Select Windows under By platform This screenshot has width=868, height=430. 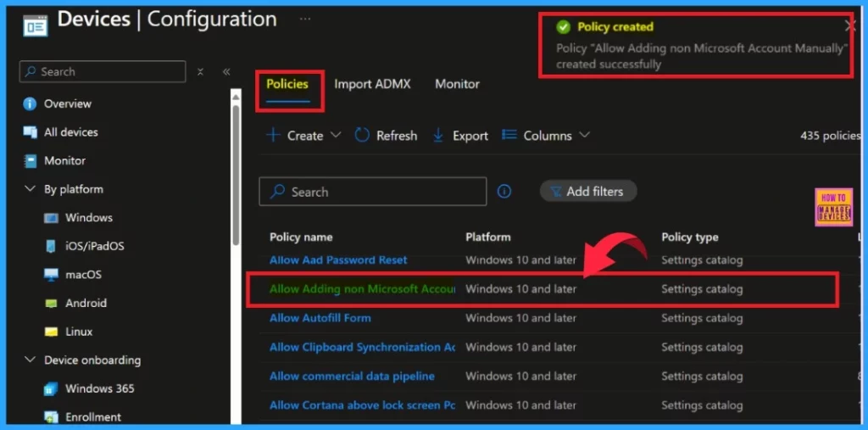coord(88,218)
